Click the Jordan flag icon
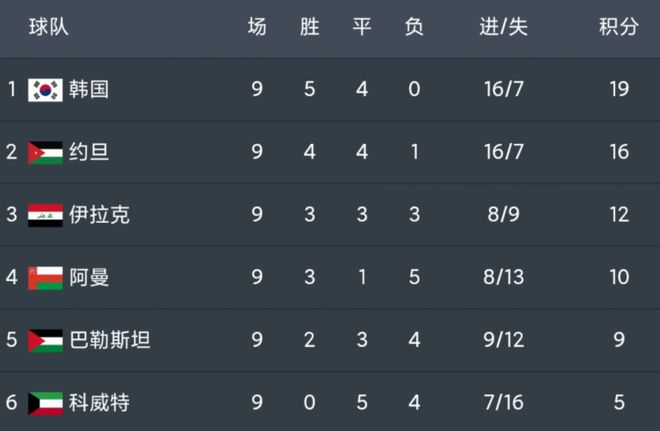660x431 pixels. click(x=45, y=152)
